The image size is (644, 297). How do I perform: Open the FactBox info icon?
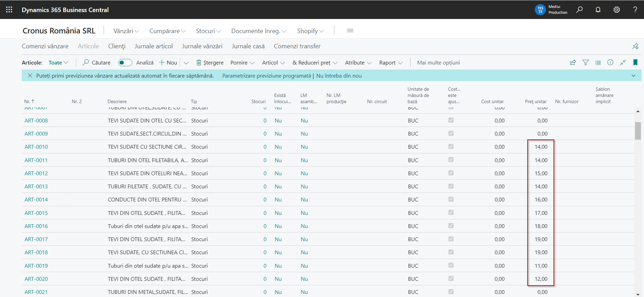pos(610,62)
